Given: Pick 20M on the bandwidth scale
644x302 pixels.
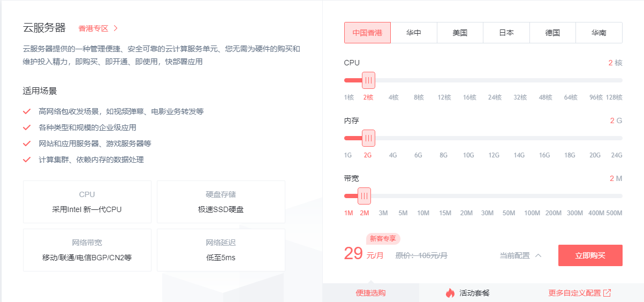Looking at the screenshot, I should [466, 213].
